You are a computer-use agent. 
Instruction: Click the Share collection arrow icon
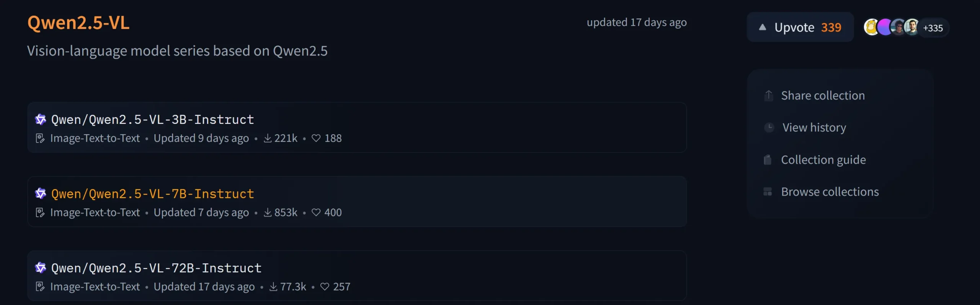pos(768,95)
